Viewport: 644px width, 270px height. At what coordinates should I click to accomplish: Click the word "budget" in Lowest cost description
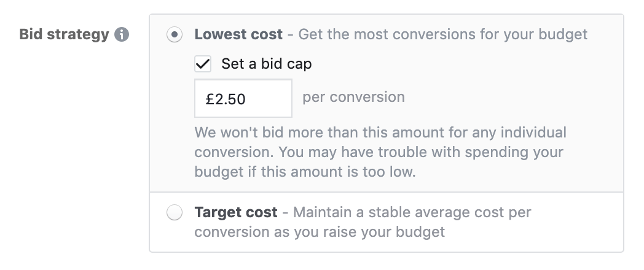562,34
